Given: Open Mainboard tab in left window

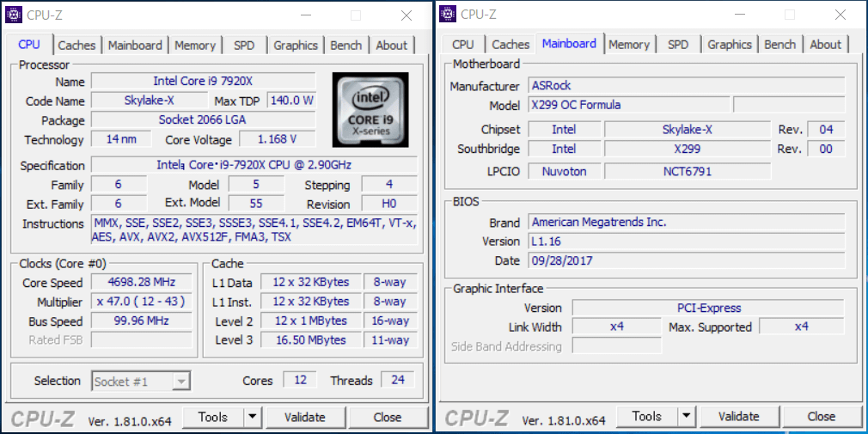Looking at the screenshot, I should click(135, 46).
